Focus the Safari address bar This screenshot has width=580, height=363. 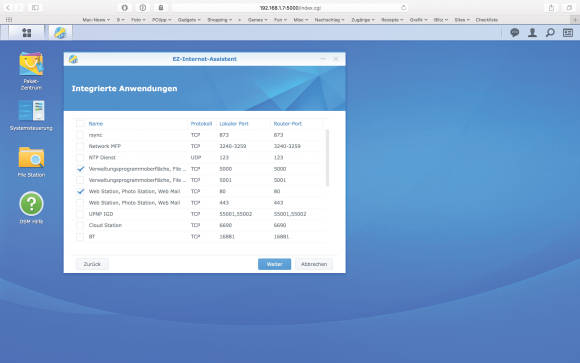[x=290, y=7]
